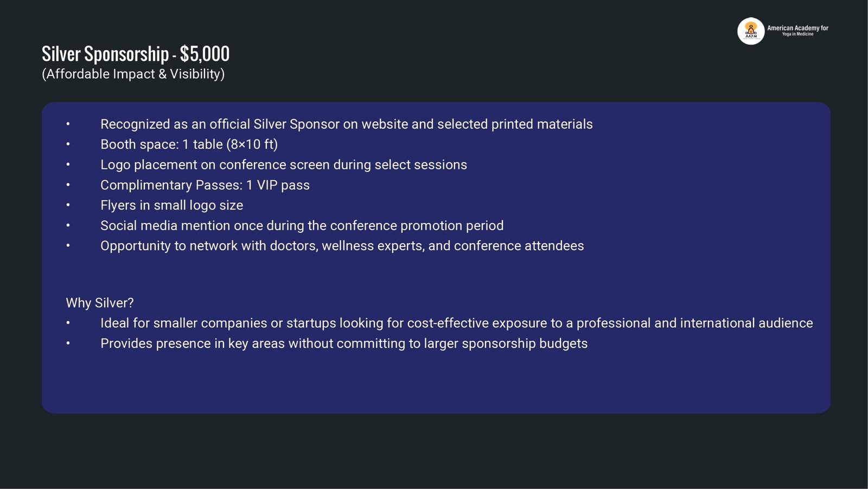Image resolution: width=868 pixels, height=489 pixels.
Task: Click the logo placement on conference screen line
Action: click(283, 165)
